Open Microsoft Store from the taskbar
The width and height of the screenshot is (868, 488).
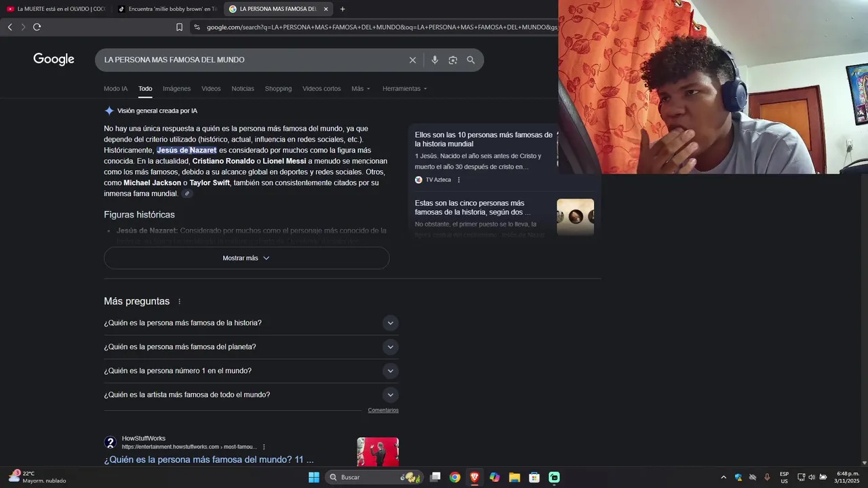coord(534,477)
